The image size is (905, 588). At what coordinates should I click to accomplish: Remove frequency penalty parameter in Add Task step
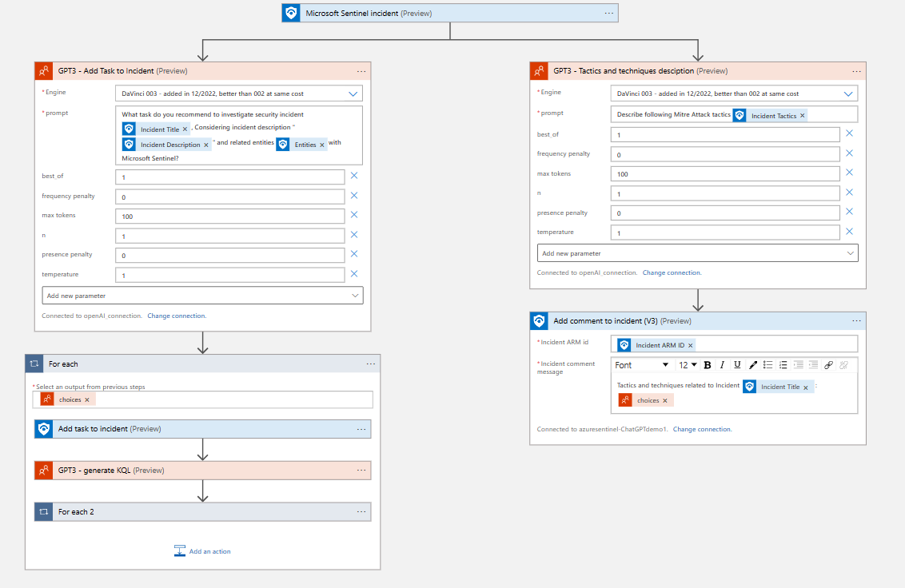coord(354,196)
